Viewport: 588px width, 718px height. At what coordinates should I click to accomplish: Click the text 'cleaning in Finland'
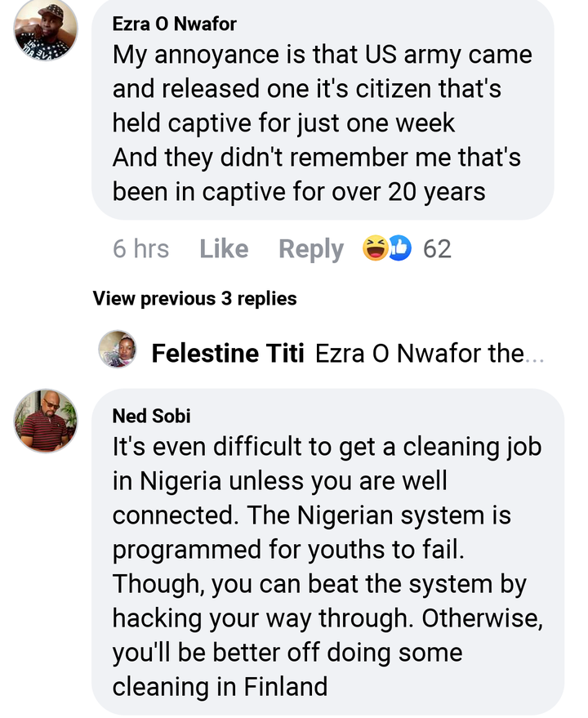220,686
